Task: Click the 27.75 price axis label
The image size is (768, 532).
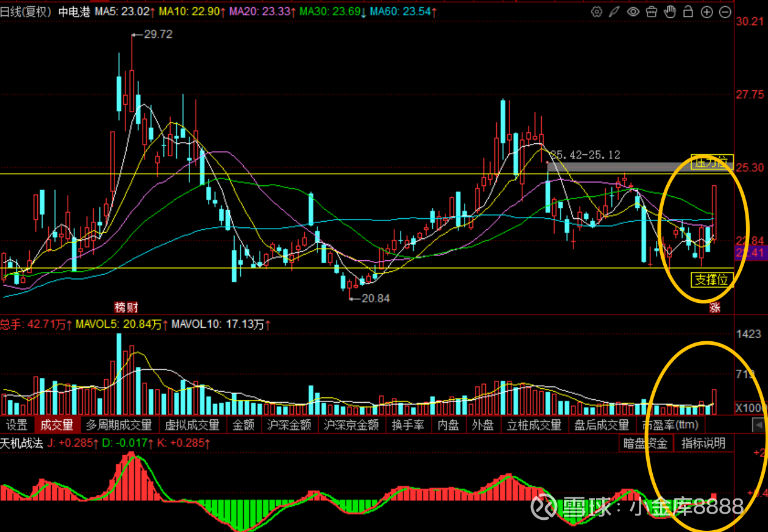Action: 750,94
